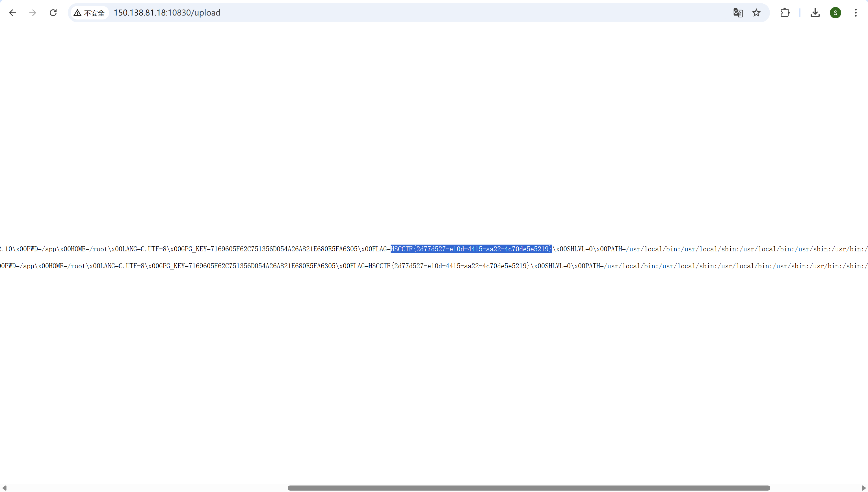Viewport: 868px width, 492px height.
Task: Click the SHLVL=0 text on the second line
Action: [x=558, y=266]
